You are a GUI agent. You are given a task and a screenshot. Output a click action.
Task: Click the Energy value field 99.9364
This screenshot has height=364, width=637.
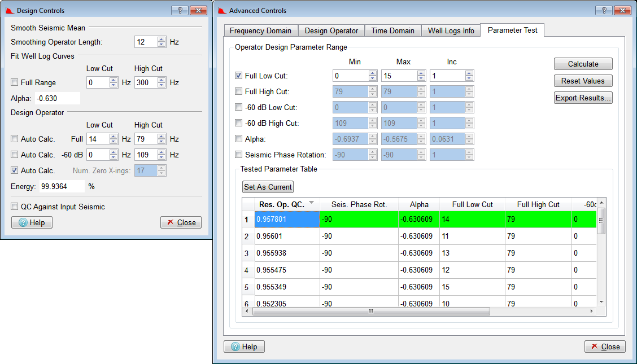(62, 186)
